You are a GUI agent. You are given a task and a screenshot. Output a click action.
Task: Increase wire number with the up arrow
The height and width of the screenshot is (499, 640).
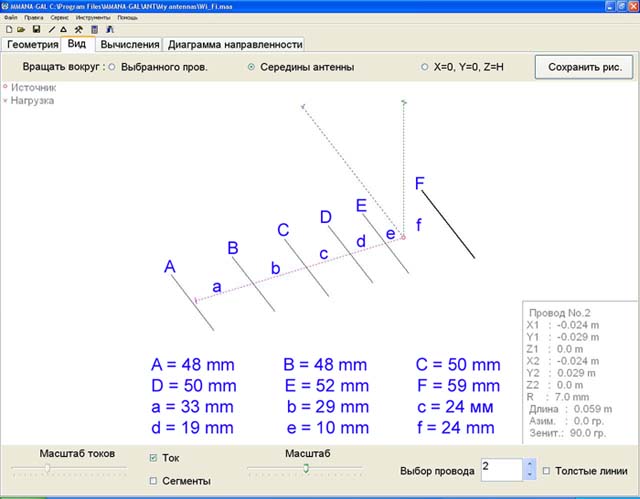tap(530, 464)
